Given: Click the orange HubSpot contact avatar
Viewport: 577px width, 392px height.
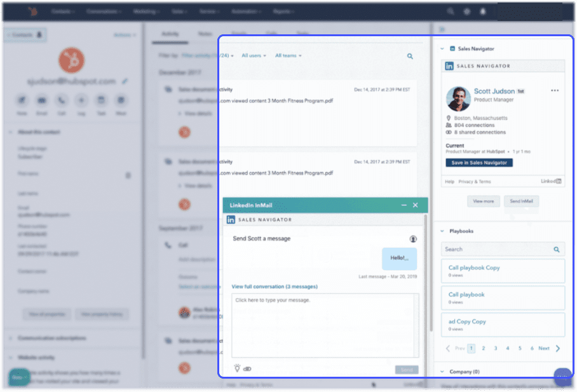Looking at the screenshot, I should pos(71,60).
